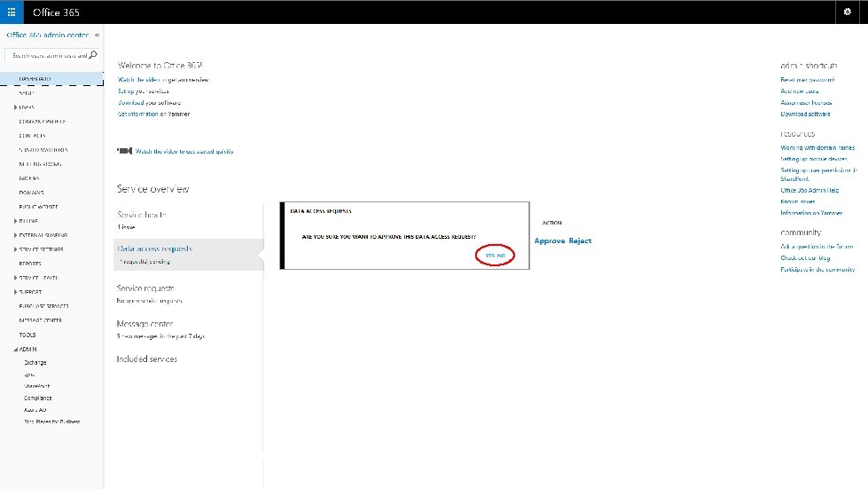Collapse the Admin navigation node
868x489 pixels.
point(15,350)
